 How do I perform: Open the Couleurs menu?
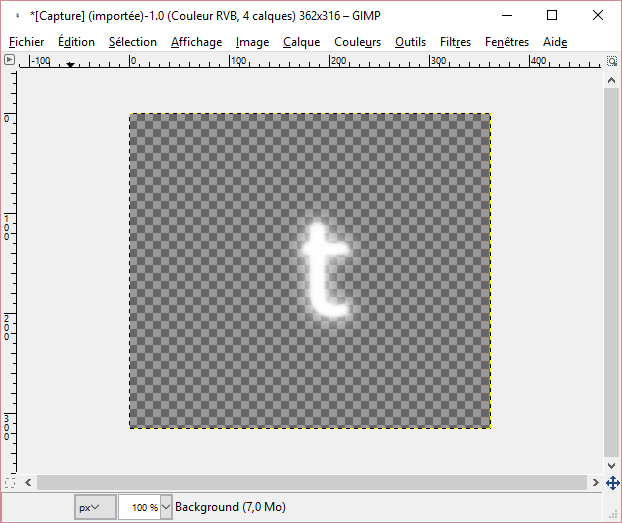(357, 42)
